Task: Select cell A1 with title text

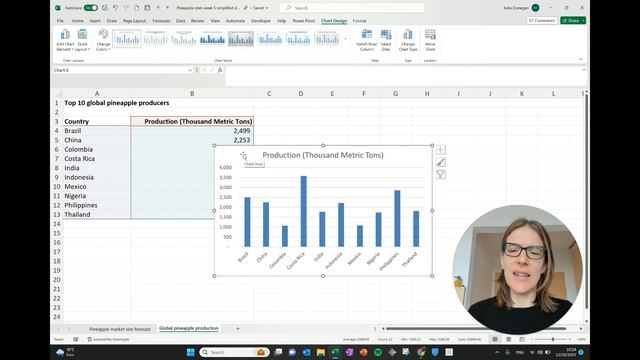Action: pyautogui.click(x=97, y=103)
